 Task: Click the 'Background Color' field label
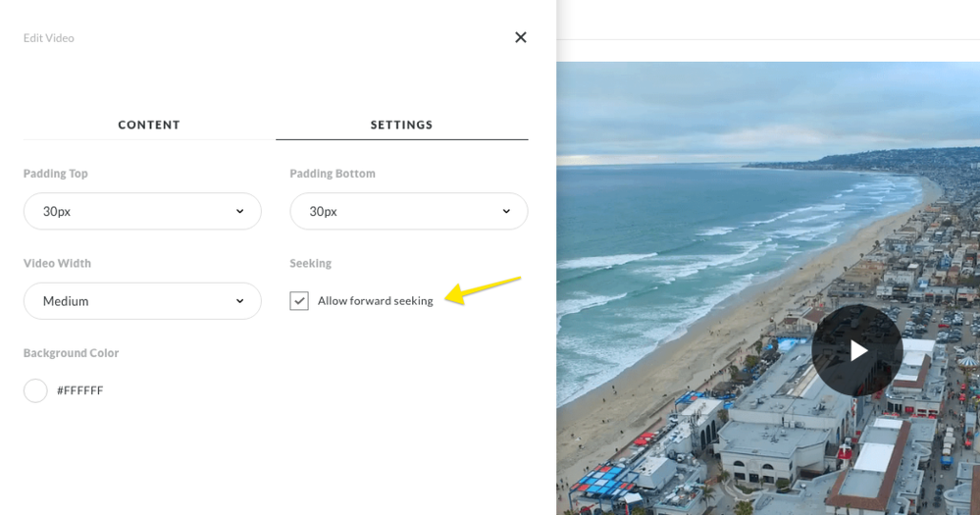click(72, 353)
